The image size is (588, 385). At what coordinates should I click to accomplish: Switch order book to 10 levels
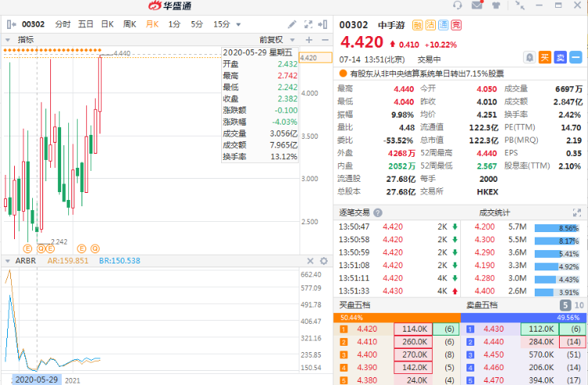pos(579,305)
